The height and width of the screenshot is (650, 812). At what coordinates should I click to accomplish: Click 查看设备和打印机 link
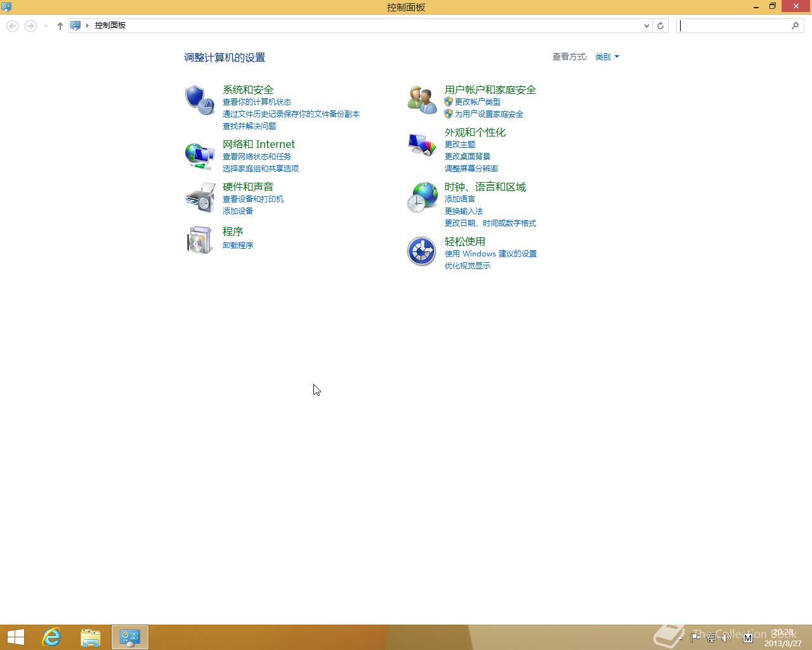click(253, 199)
